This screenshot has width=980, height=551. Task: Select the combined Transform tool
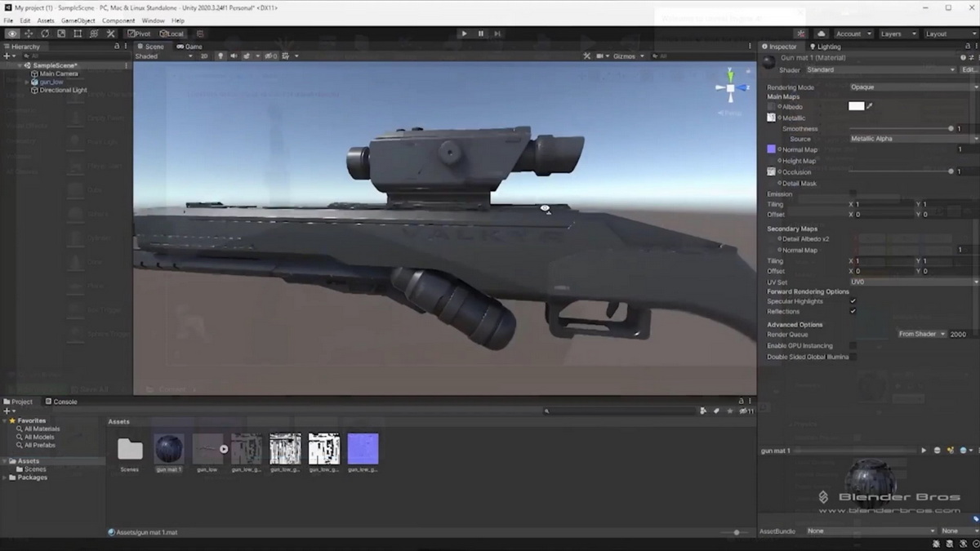pyautogui.click(x=94, y=33)
